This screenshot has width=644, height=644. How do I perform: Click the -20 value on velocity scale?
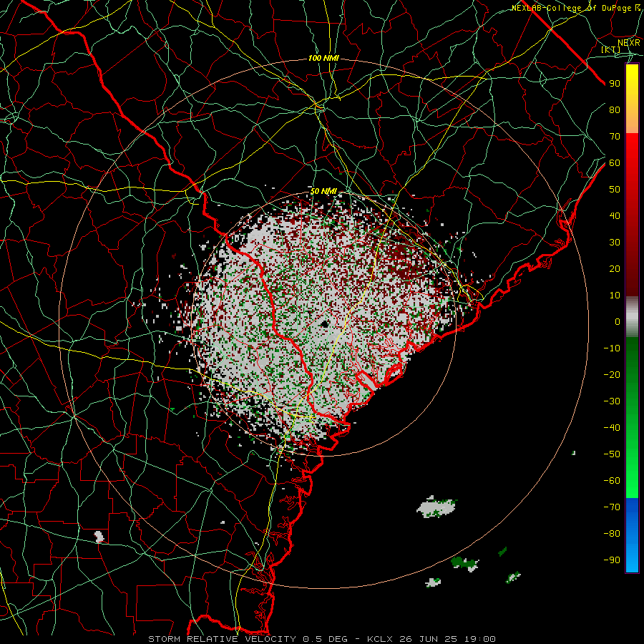click(x=612, y=374)
